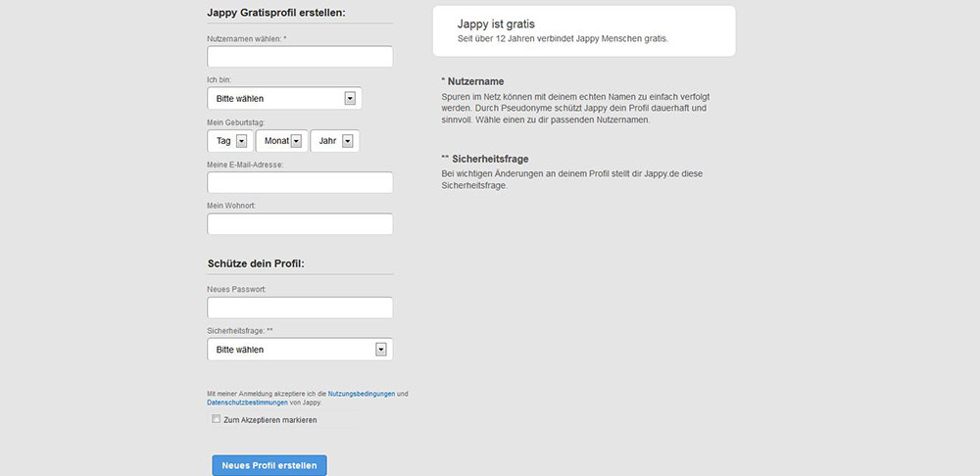This screenshot has height=476, width=980.
Task: Click the 'Jappy ist gratis' banner title
Action: (496, 24)
